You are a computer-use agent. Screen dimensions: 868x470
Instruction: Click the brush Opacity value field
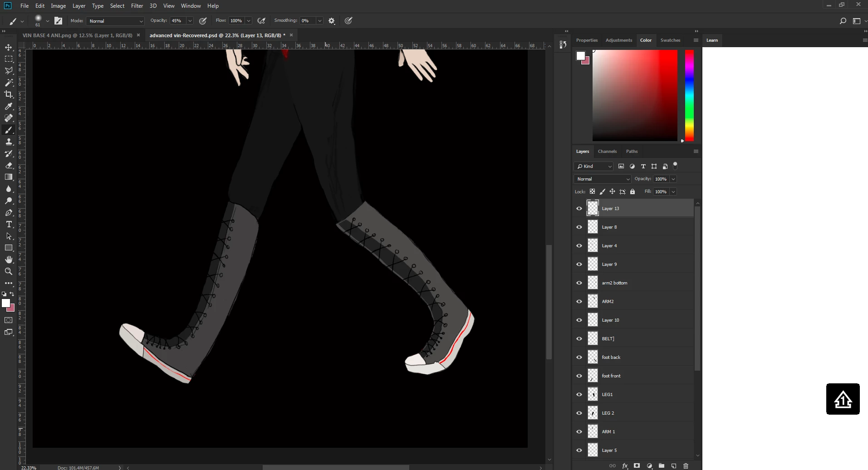177,21
